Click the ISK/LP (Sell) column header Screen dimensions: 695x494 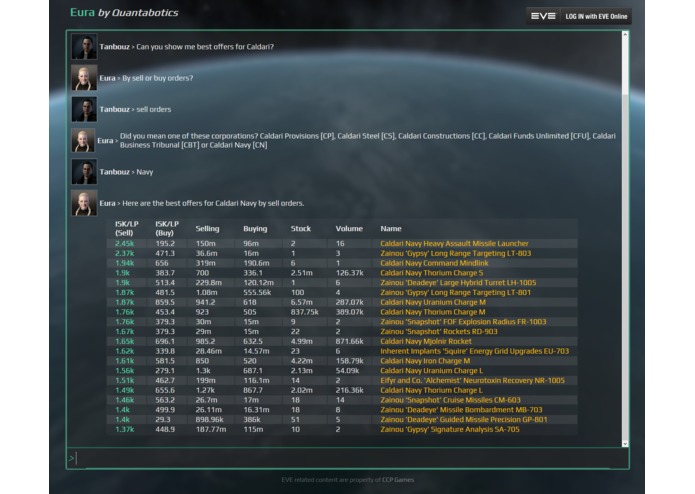click(x=126, y=228)
